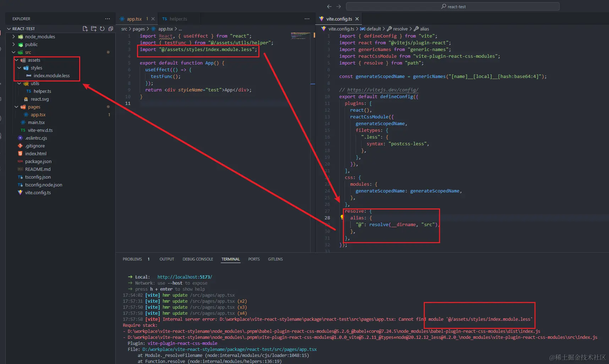Click the Vite icon on vite.config.ts tab
This screenshot has width=609, height=364.
click(x=322, y=19)
